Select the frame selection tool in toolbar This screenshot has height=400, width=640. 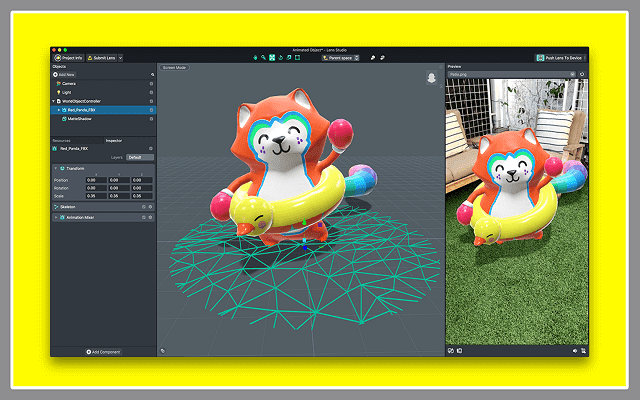point(298,58)
